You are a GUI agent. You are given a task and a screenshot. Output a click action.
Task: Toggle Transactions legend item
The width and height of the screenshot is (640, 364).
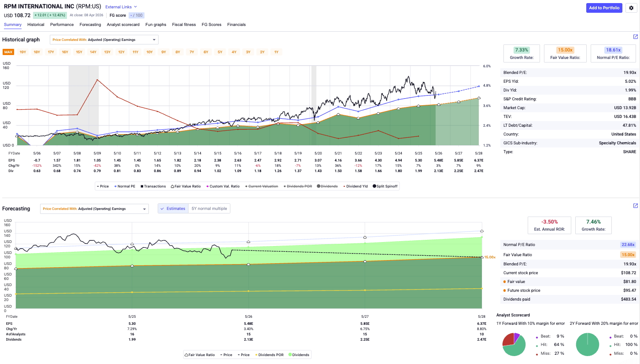pyautogui.click(x=152, y=186)
